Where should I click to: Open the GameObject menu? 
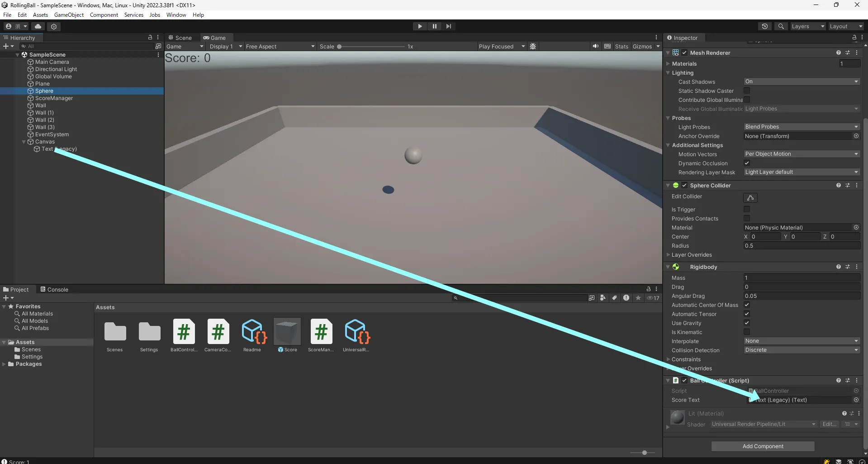tap(69, 15)
